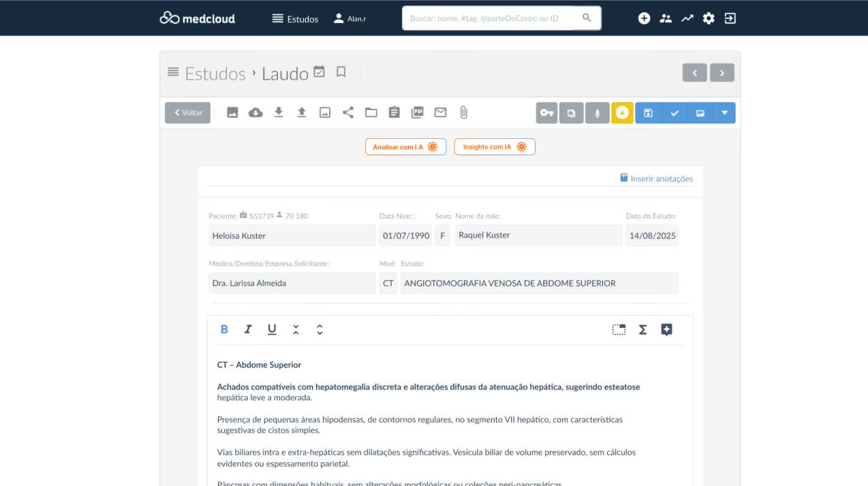Go to Estudos breadcrumb link

pos(215,74)
